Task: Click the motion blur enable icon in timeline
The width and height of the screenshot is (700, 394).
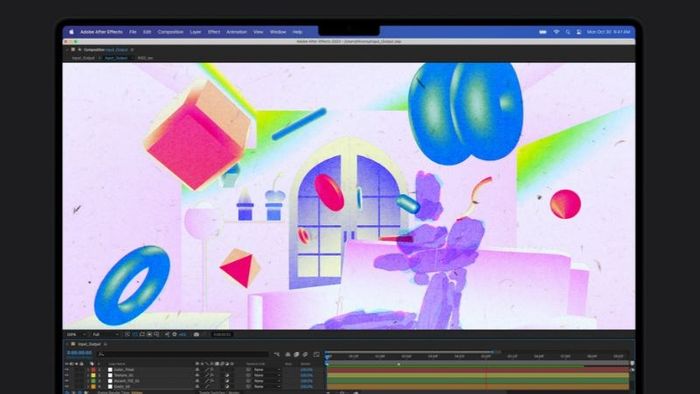Action: [x=305, y=354]
